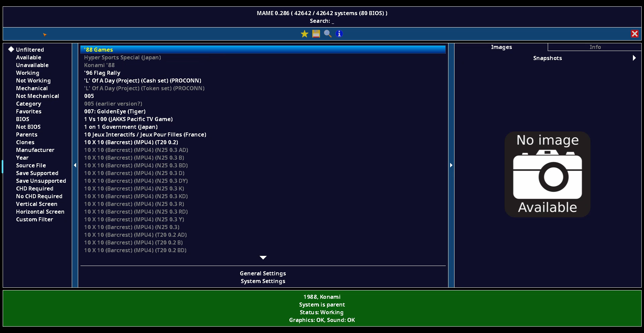The image size is (644, 333).
Task: Select 007: GoldenEye (Tiger) in list
Action: coord(115,111)
